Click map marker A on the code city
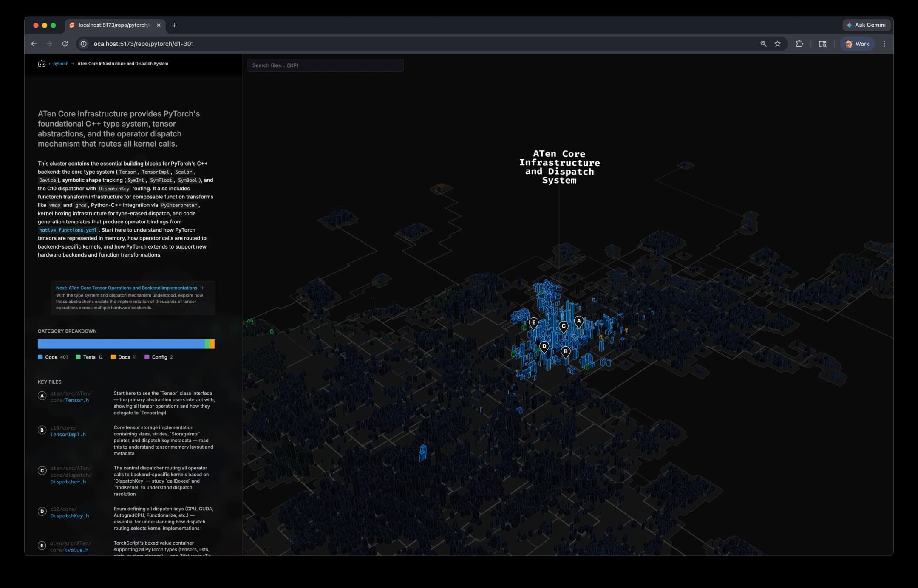The width and height of the screenshot is (918, 588). [578, 322]
